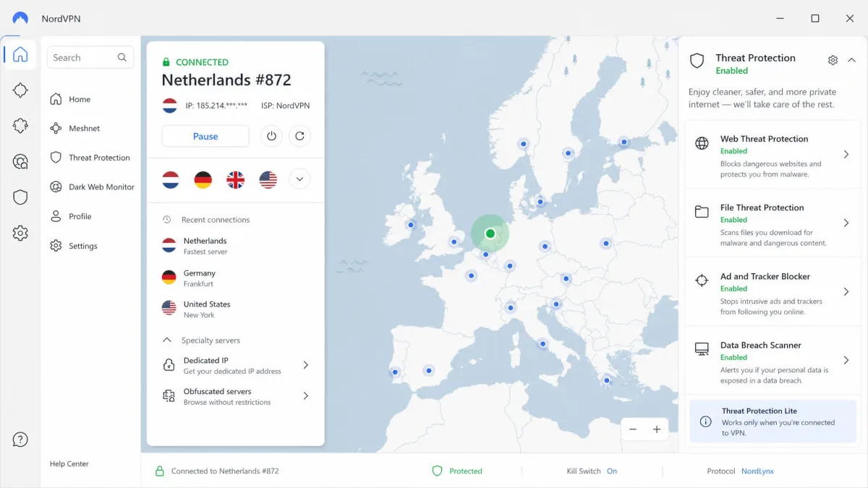Open Threat Protection settings gear

tap(833, 61)
